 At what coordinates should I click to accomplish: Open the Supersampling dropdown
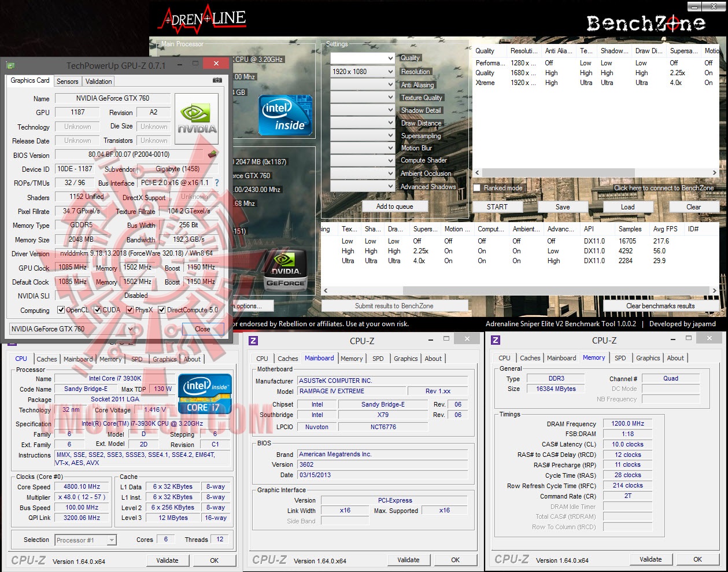click(363, 135)
